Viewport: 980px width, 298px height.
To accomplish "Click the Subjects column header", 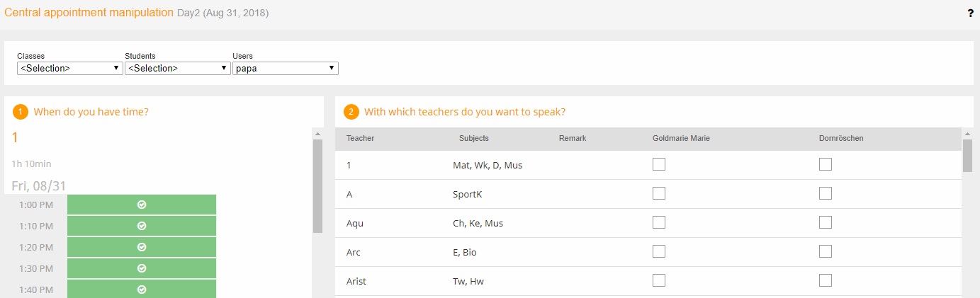I will tap(474, 138).
